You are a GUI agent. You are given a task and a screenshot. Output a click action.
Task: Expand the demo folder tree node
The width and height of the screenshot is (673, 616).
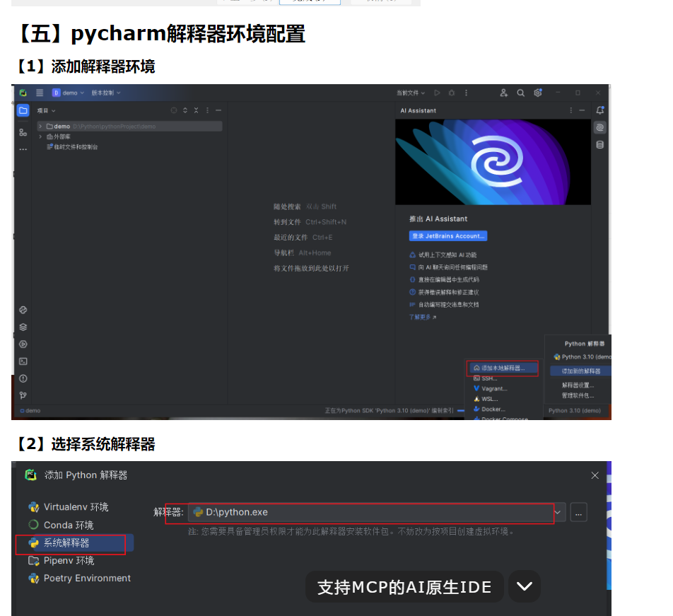tap(40, 126)
